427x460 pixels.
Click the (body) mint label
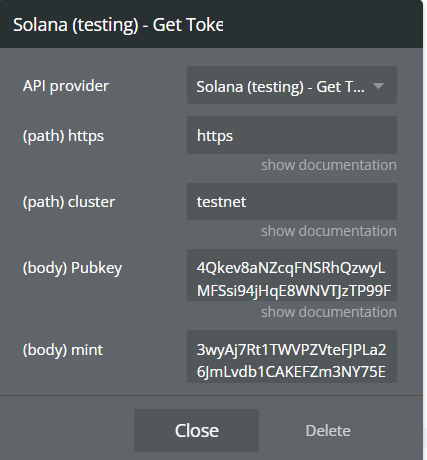tap(63, 350)
